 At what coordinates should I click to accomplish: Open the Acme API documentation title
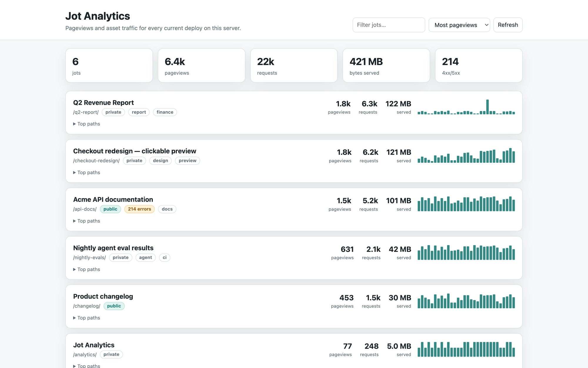[113, 200]
